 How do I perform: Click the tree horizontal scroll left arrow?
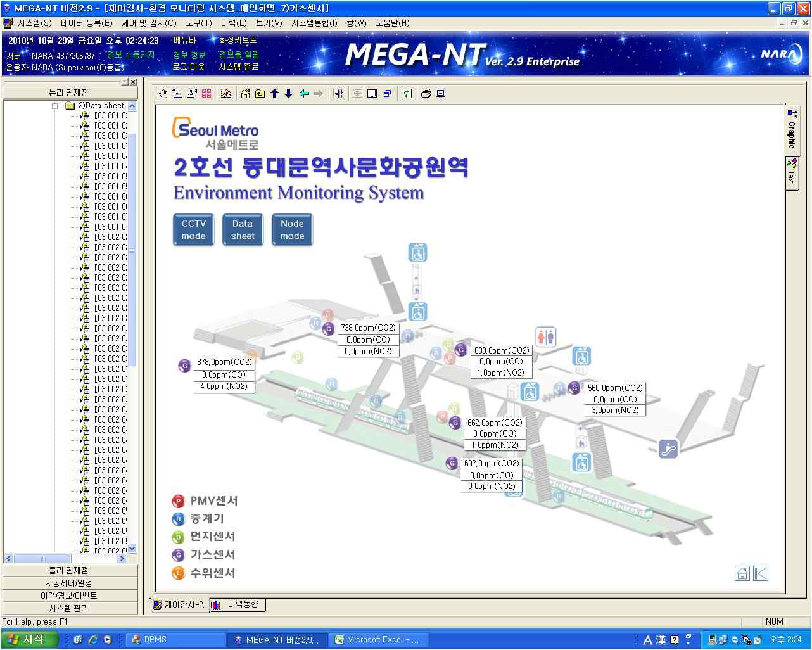(x=8, y=558)
